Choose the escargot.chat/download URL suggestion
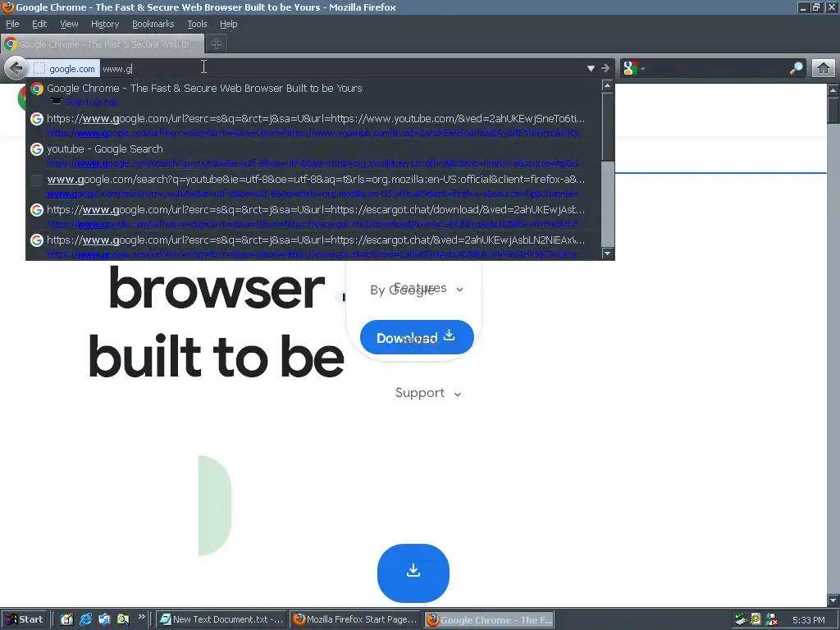840x630 pixels. pos(313,216)
